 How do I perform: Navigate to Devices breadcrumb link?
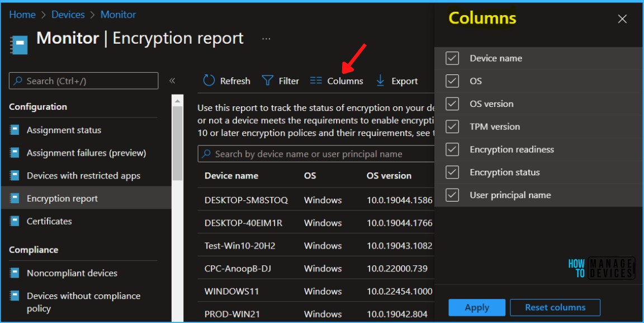click(68, 15)
